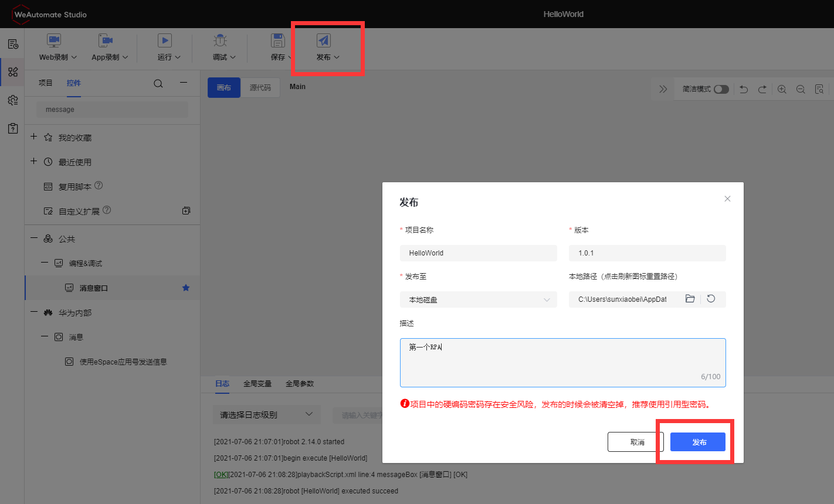Switch to 源代码 source view

(260, 87)
